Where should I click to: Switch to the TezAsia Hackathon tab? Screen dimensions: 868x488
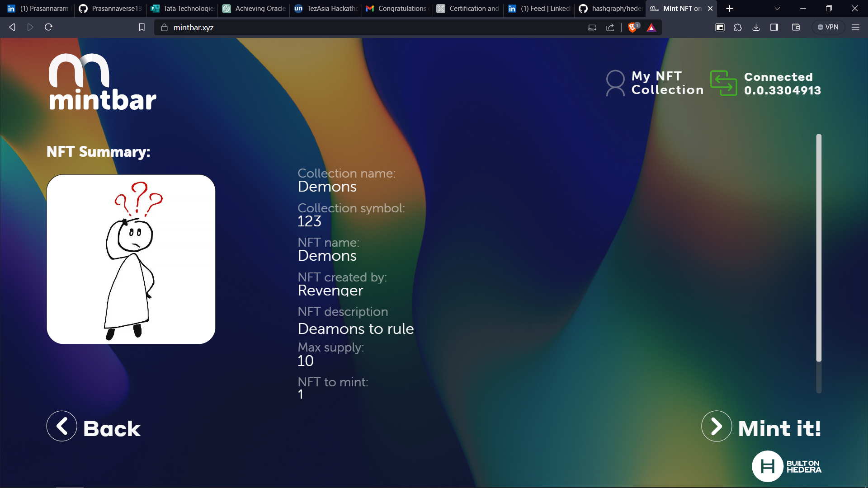326,9
